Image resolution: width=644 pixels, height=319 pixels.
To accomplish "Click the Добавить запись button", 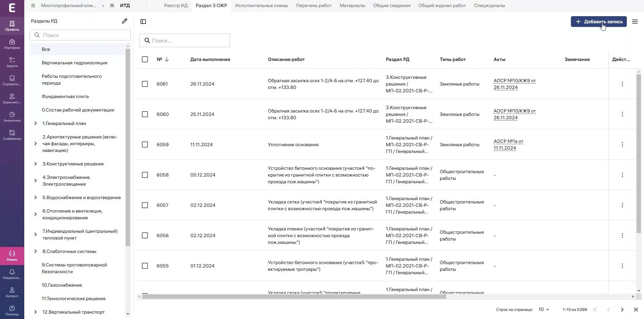I will coord(599,22).
